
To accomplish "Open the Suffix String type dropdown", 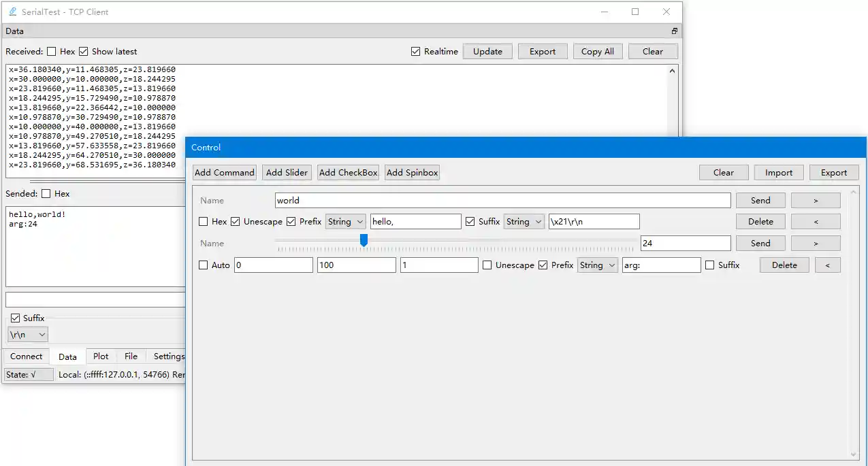I will (524, 222).
